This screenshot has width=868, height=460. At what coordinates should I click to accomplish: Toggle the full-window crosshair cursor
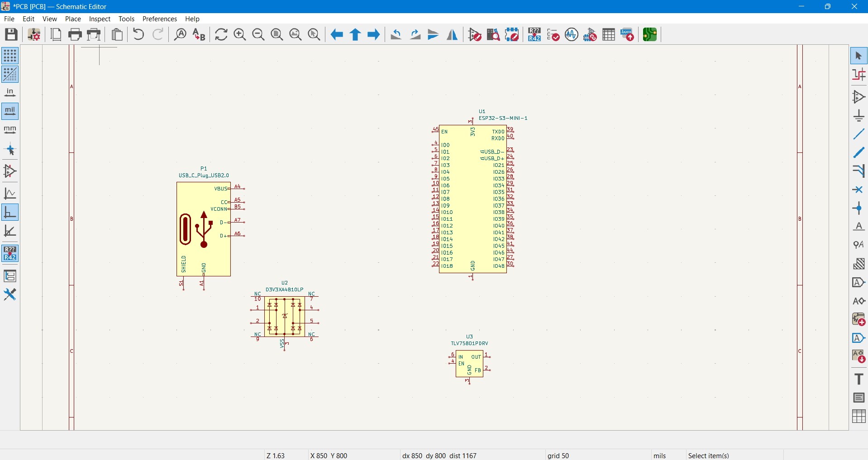10,150
